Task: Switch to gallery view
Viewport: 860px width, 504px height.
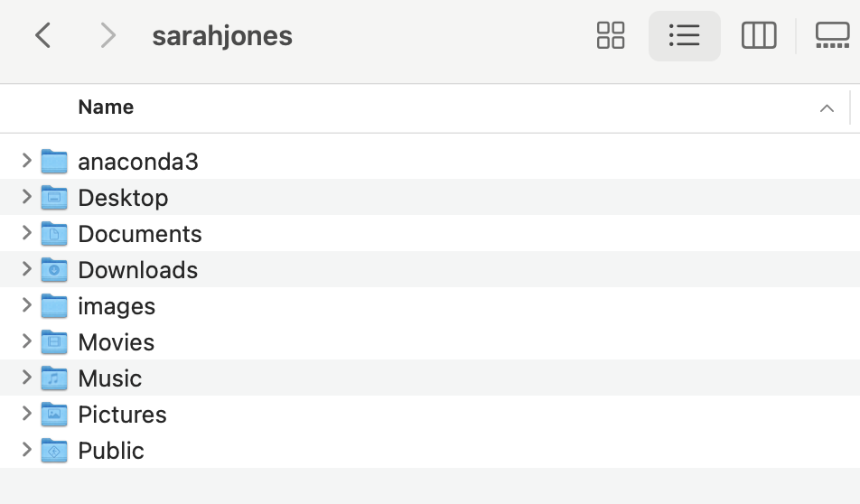Action: pos(832,36)
